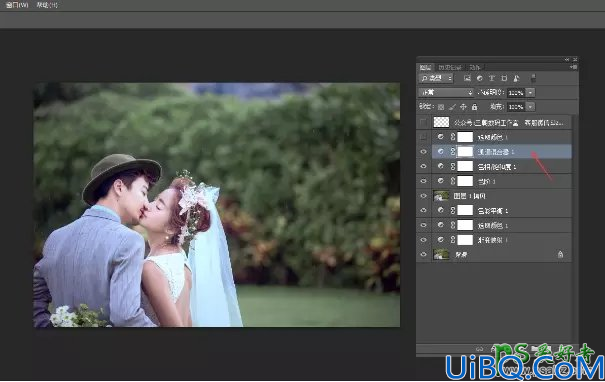
Task: Show the hidden 公众号 watermark text layer
Action: point(424,123)
